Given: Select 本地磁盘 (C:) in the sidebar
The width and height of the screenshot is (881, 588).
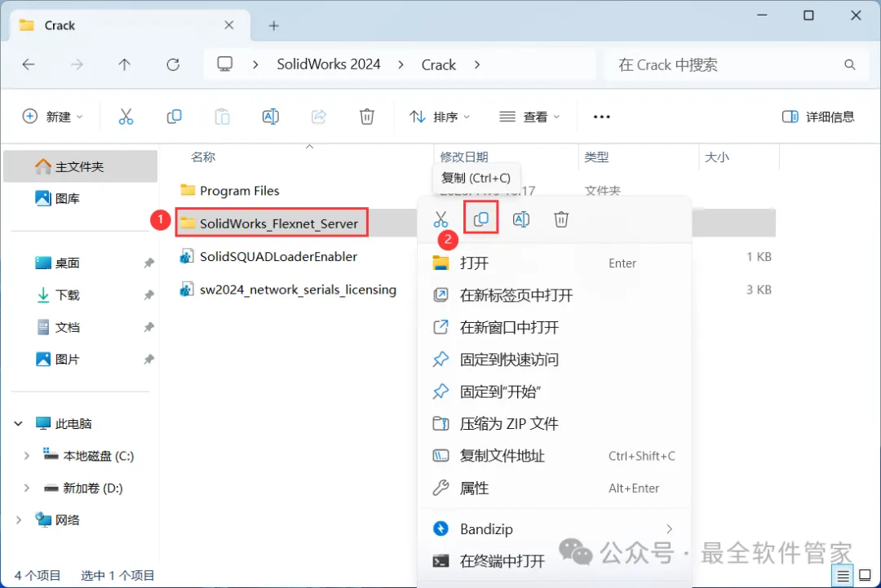Looking at the screenshot, I should point(89,456).
